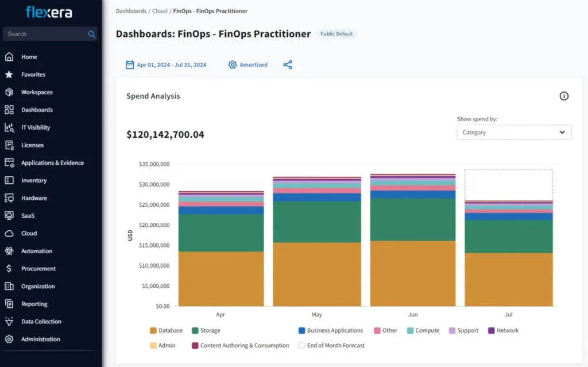Open the Amortized cost settings

pyautogui.click(x=248, y=65)
